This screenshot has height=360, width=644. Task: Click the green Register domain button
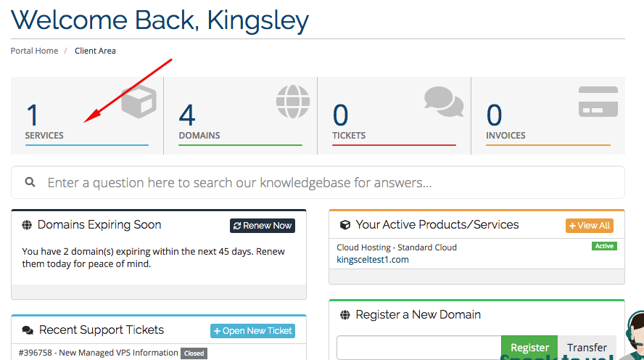(x=529, y=348)
